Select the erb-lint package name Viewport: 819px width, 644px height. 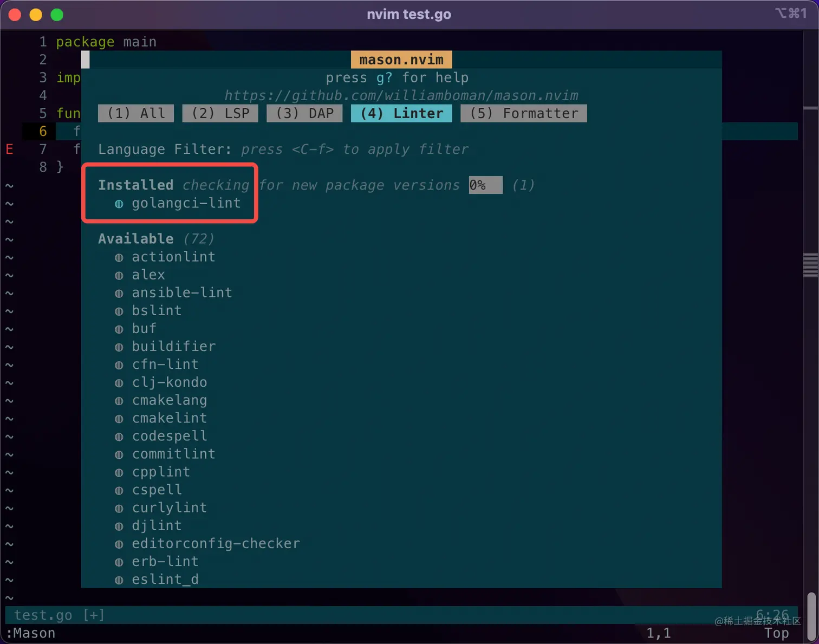tap(165, 561)
